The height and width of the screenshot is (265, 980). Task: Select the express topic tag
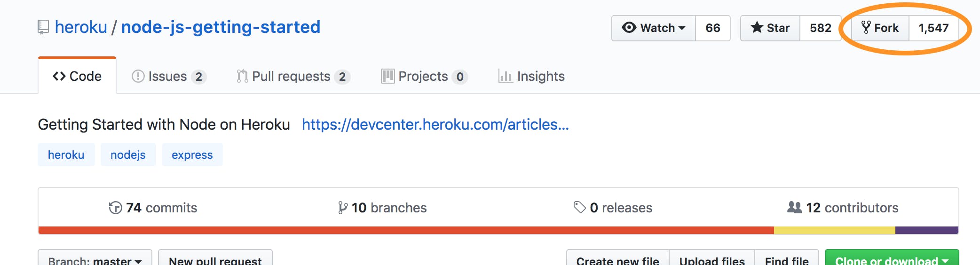(x=192, y=155)
